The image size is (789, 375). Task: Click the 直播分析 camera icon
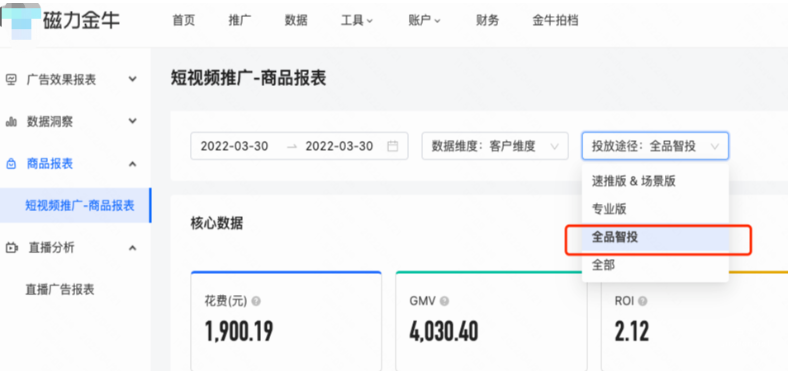pyautogui.click(x=11, y=248)
